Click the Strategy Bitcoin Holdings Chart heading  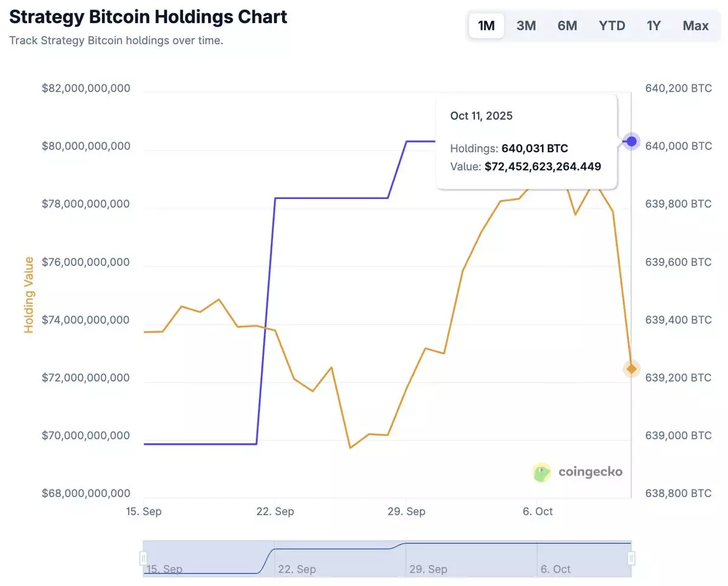149,17
